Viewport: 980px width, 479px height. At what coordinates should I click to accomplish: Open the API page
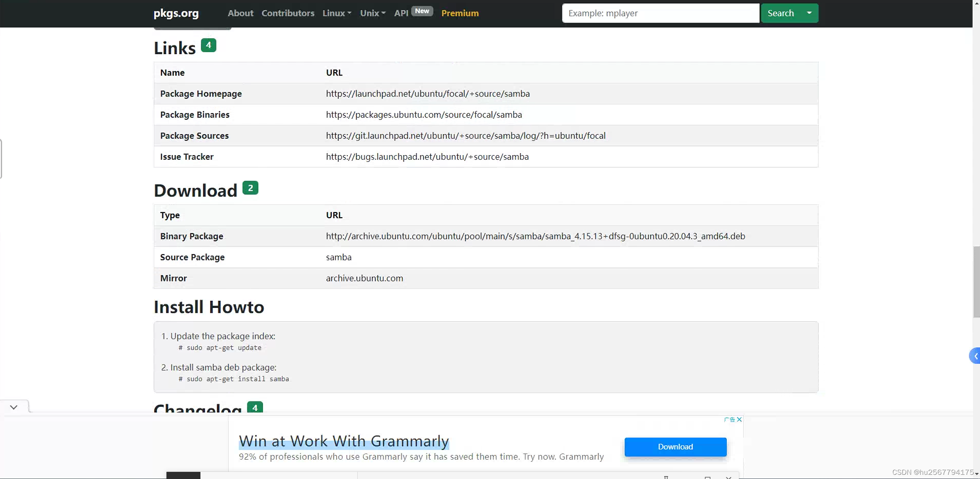401,13
